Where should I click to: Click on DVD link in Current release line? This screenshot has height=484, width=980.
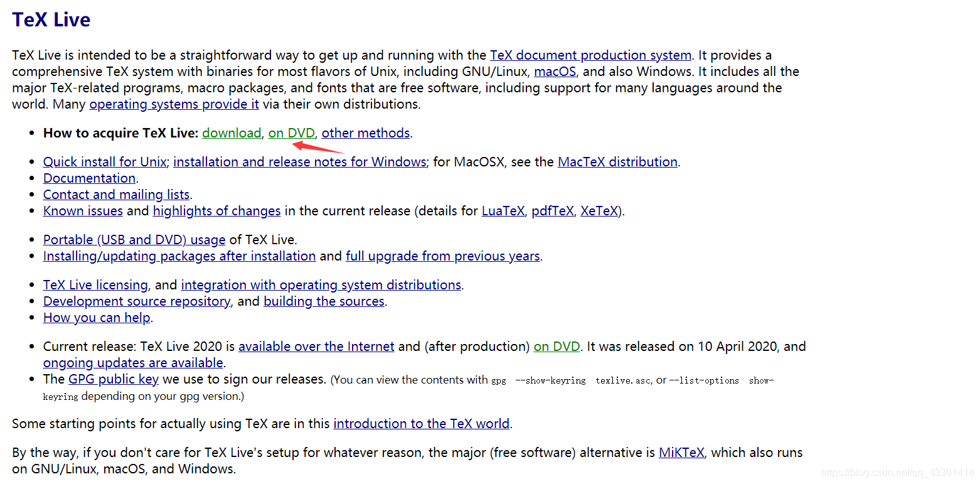pyautogui.click(x=557, y=347)
